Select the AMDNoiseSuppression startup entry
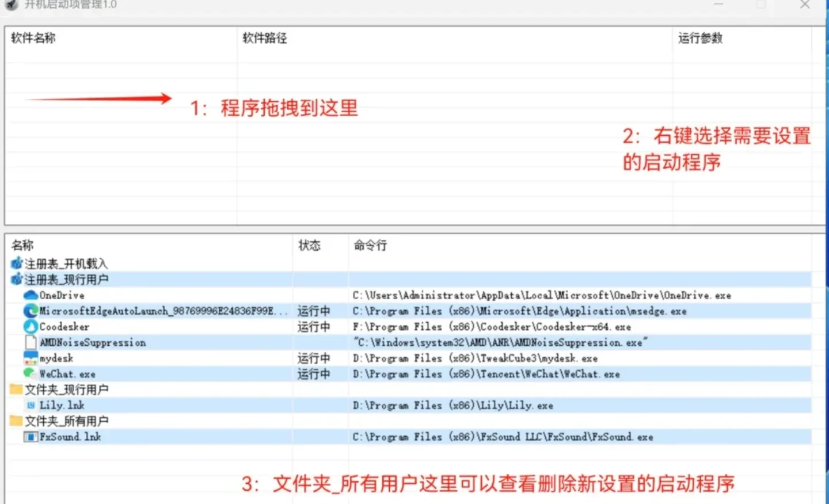Viewport: 829px width, 504px height. 92,342
